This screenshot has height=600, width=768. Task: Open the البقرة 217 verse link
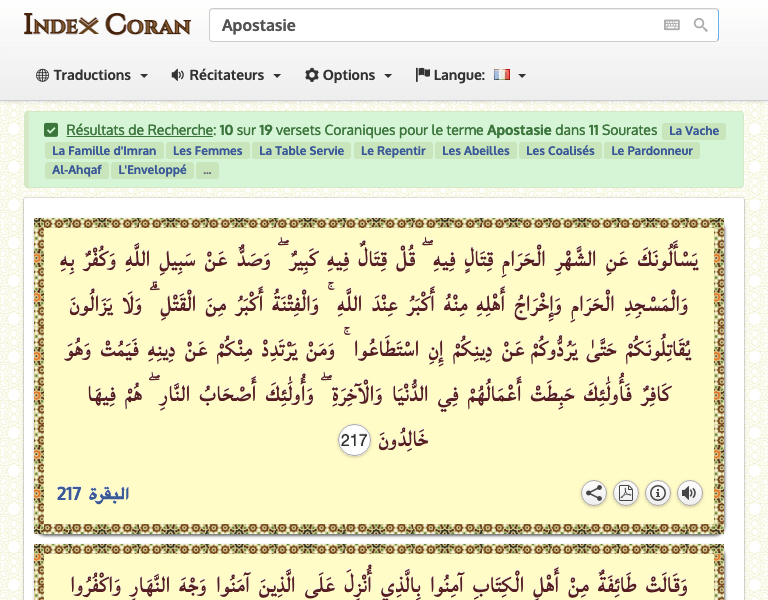click(93, 494)
